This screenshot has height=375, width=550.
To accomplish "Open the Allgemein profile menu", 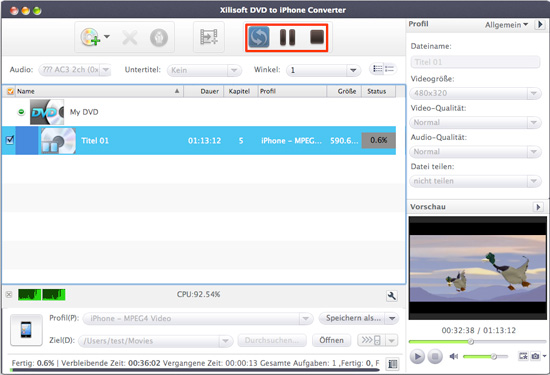I will 506,25.
